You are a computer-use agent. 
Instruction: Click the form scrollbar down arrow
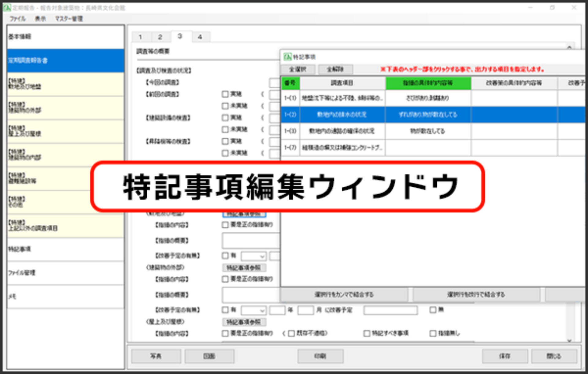(x=569, y=340)
